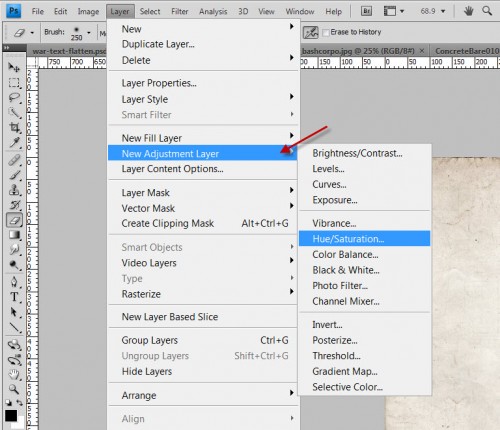Expand the Layer Mask submenu

(203, 192)
